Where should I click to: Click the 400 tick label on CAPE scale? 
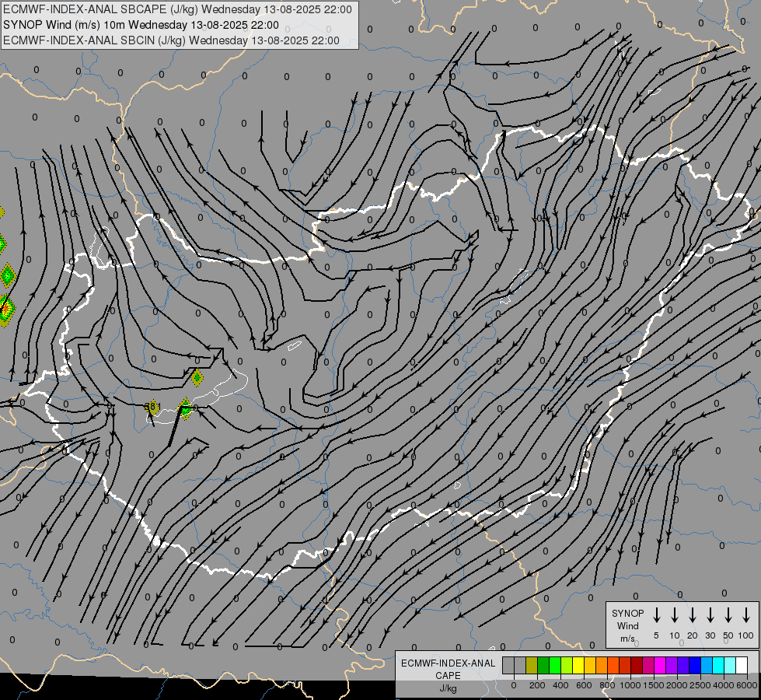point(560,685)
